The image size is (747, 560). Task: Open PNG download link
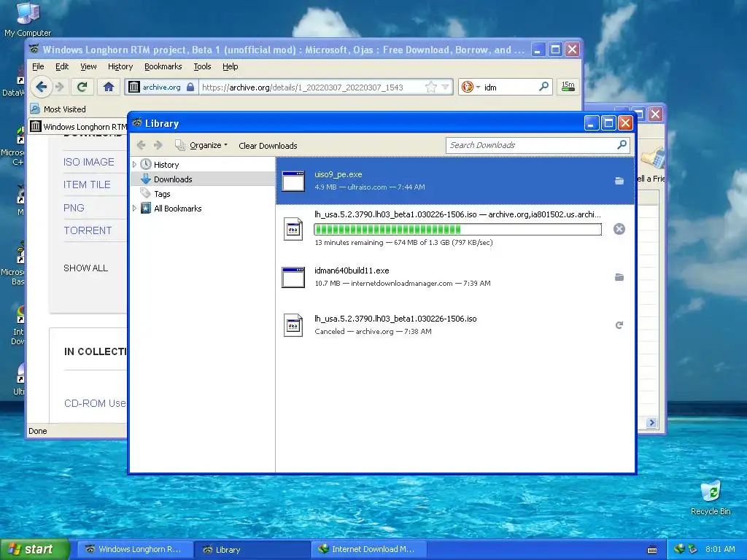pyautogui.click(x=74, y=208)
